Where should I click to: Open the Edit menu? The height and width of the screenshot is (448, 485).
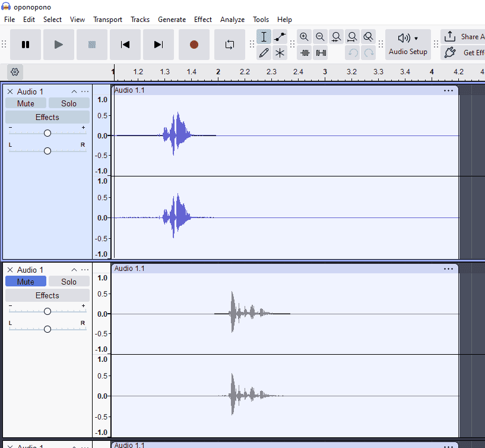(29, 20)
